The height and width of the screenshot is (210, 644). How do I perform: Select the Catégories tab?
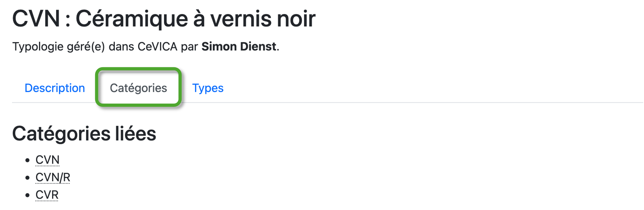(138, 88)
